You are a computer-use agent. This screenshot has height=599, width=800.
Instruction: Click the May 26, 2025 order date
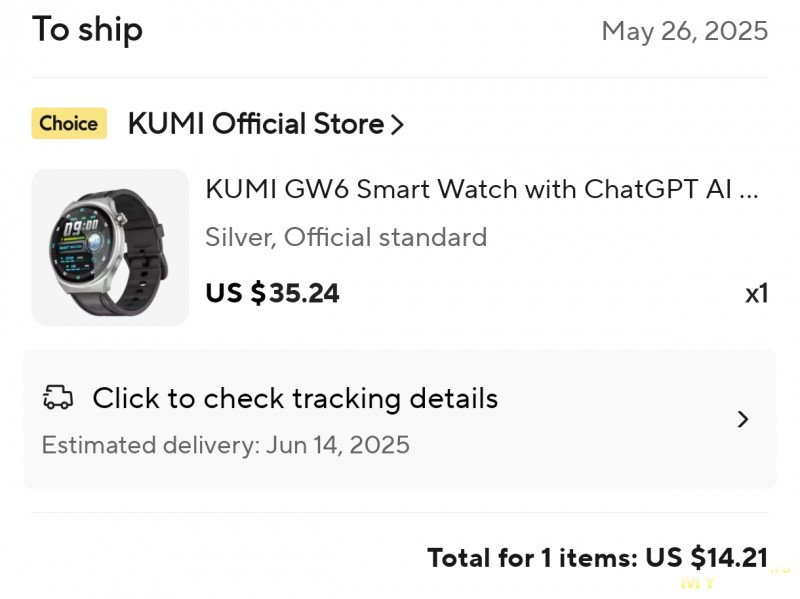pyautogui.click(x=685, y=31)
